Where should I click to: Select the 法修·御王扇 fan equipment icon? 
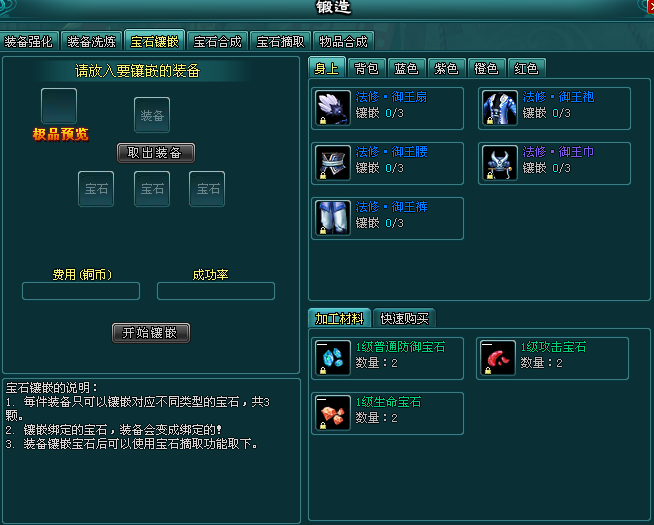tap(332, 108)
